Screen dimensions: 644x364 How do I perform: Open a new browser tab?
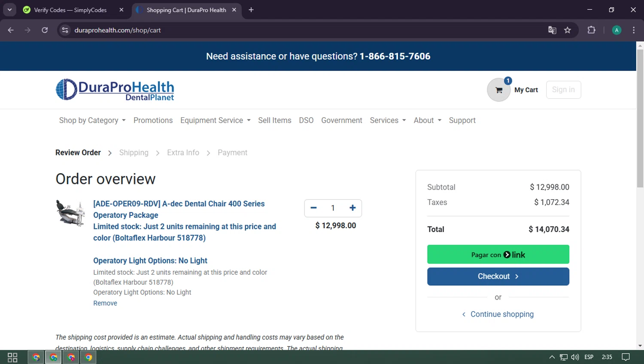[x=251, y=10]
